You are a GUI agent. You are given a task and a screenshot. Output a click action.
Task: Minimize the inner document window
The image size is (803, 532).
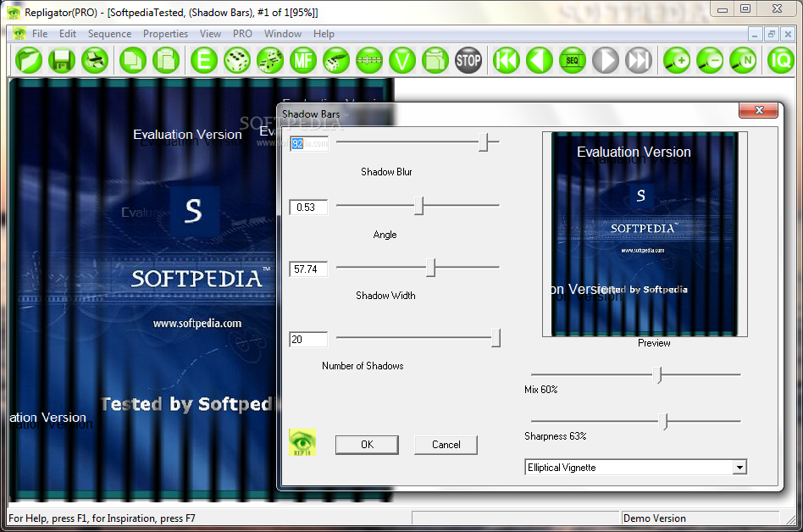[x=755, y=34]
